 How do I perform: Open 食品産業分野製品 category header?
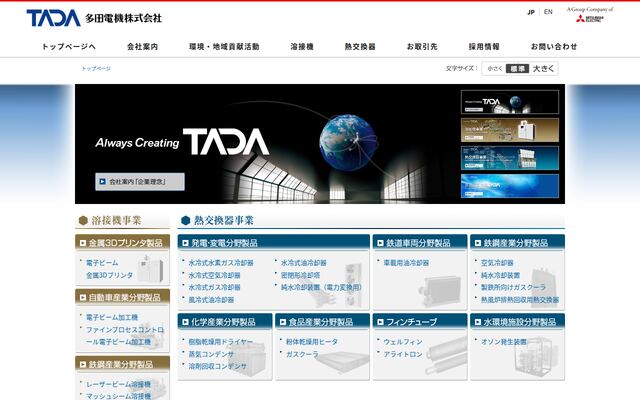pos(322,322)
